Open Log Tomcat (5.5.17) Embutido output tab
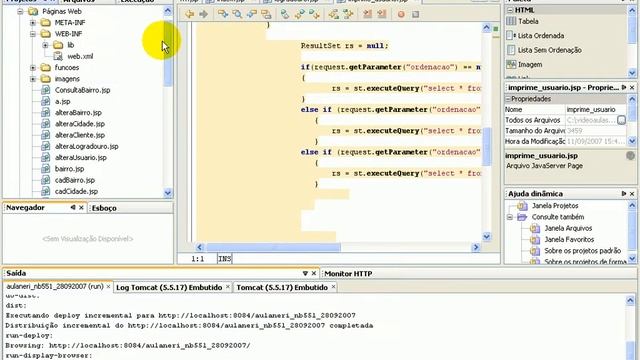Image resolution: width=640 pixels, height=360 pixels. (169, 287)
